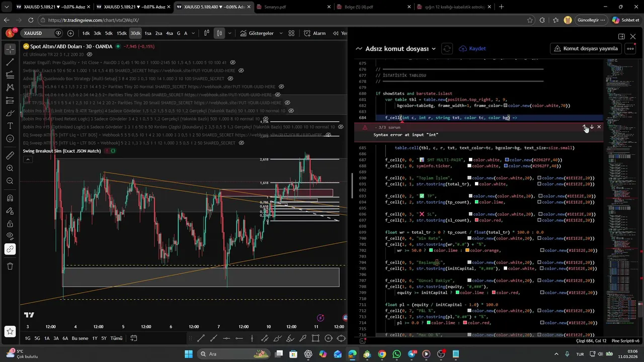Pick the ray line in favorites toolbar

213,338
